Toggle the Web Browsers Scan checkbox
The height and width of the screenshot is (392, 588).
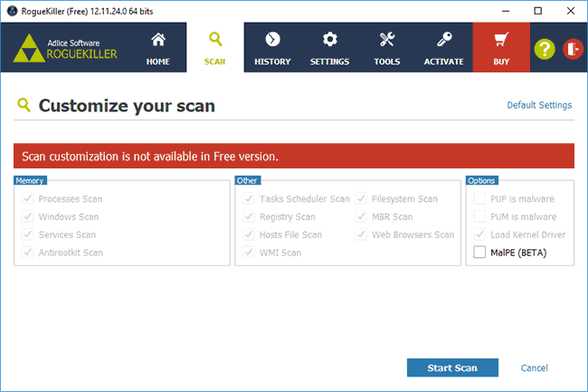coord(361,234)
